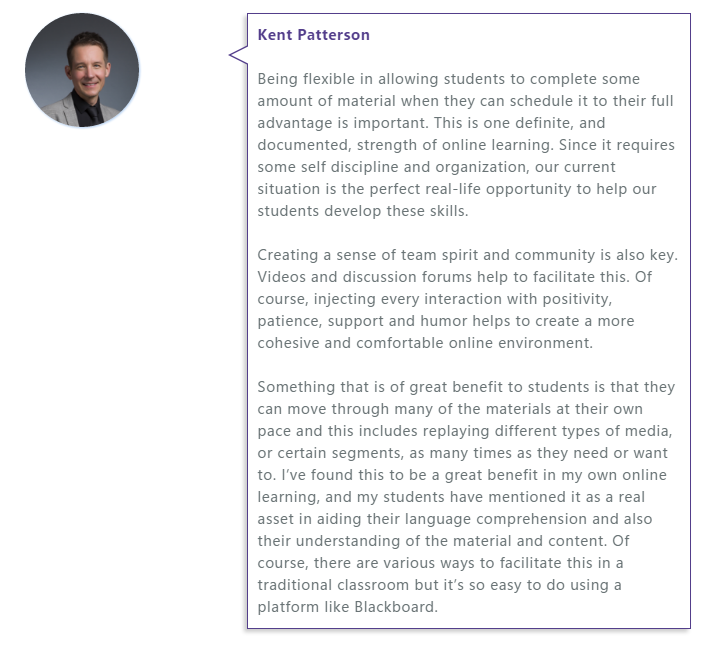
Task: Click the paragraph starting 'Creating a sense'
Action: [467, 299]
